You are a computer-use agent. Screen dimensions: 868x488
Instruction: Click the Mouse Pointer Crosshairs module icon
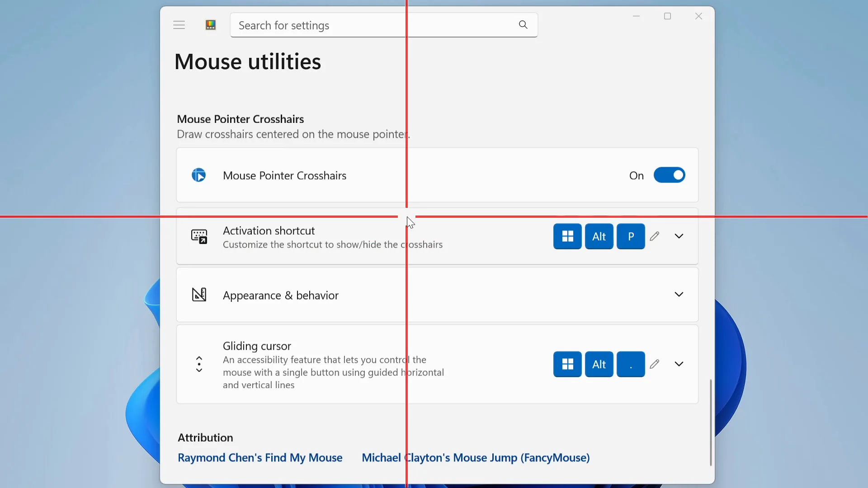(198, 175)
